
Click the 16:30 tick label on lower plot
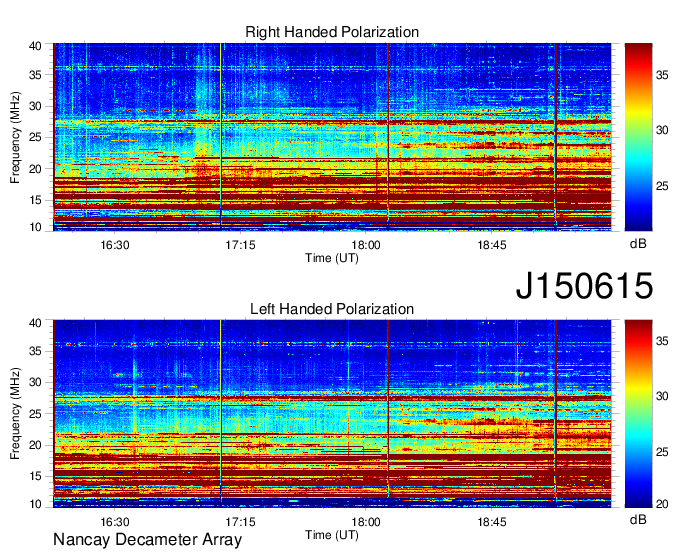[115, 522]
